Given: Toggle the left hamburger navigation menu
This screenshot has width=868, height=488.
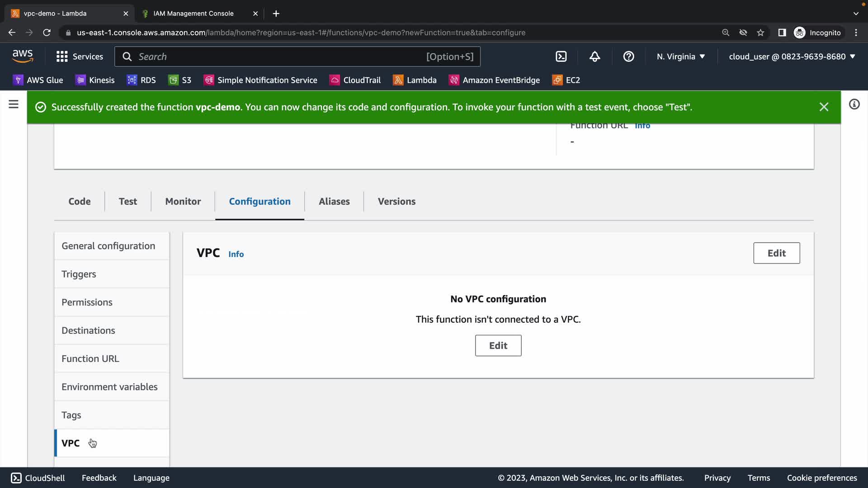Looking at the screenshot, I should pyautogui.click(x=14, y=104).
